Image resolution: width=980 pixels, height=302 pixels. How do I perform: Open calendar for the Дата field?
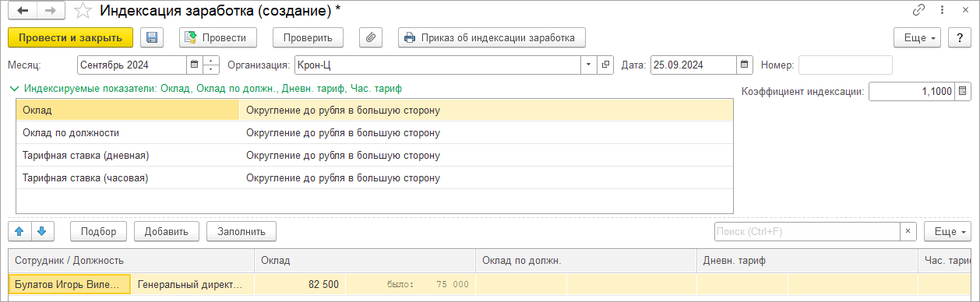pos(745,65)
